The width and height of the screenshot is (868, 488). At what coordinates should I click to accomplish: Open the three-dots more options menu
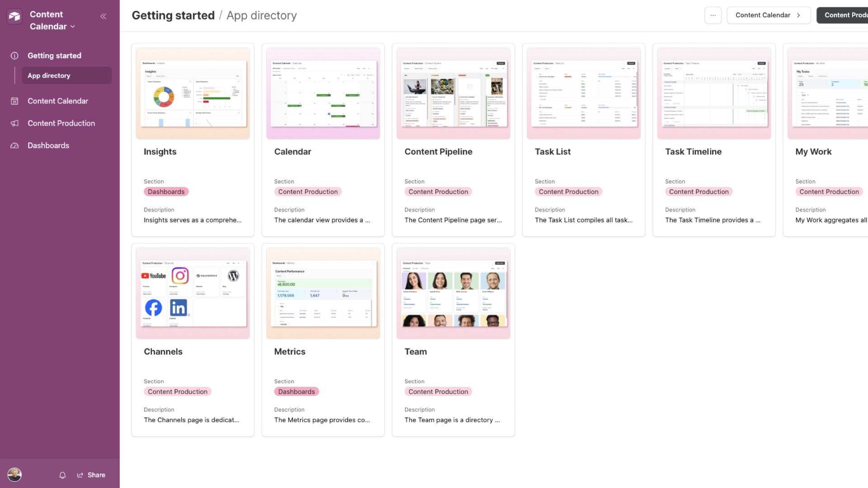pyautogui.click(x=712, y=15)
